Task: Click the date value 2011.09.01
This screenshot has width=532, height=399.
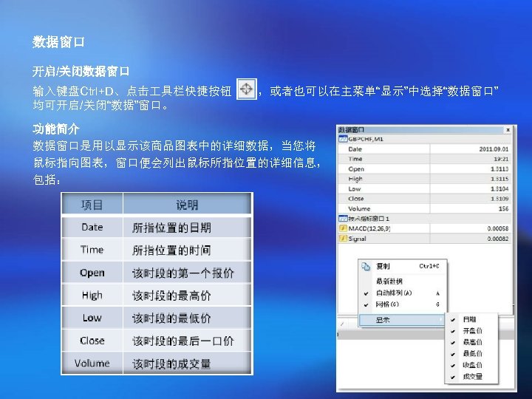Action: click(x=494, y=149)
